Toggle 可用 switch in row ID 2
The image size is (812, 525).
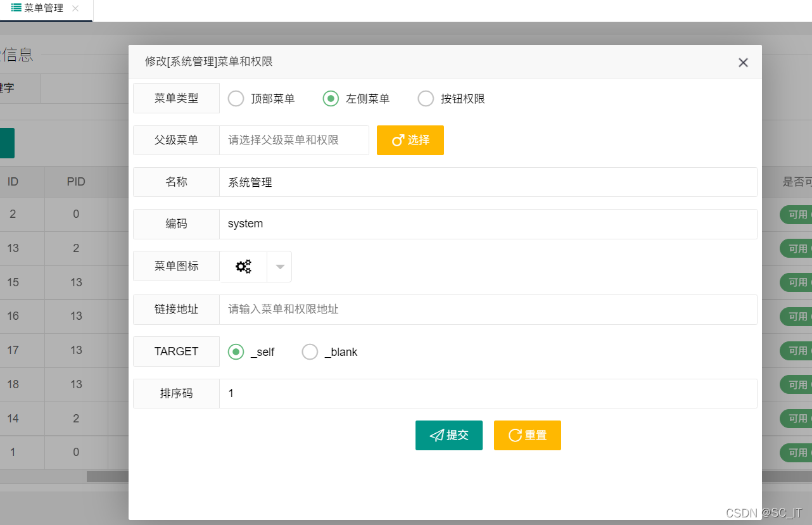796,215
